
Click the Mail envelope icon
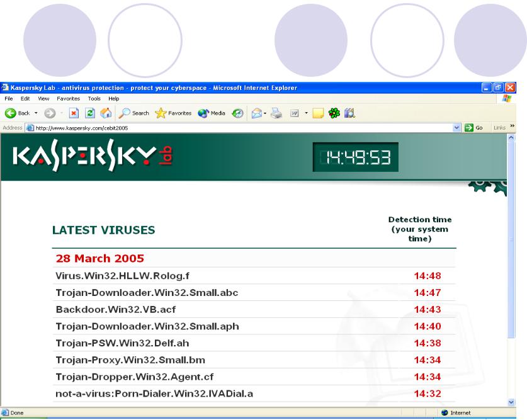coord(257,113)
